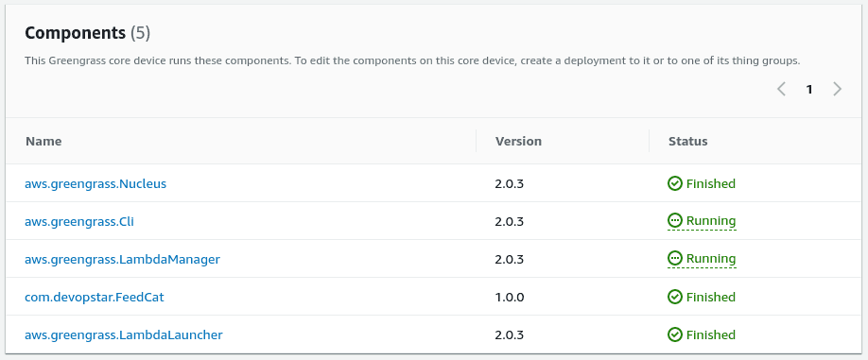This screenshot has height=360, width=868.
Task: Click the Status column header
Action: 687,141
